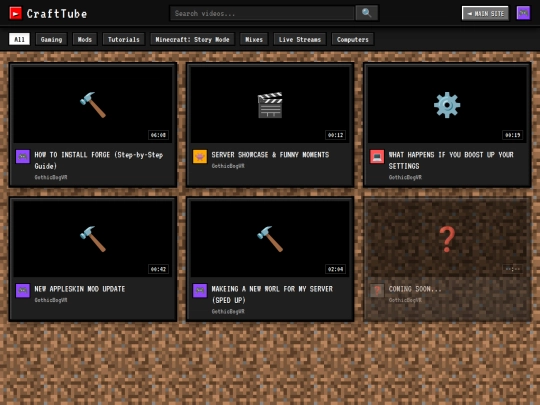This screenshot has width=540, height=405.
Task: Click the hammer icon on Appleskin Mod thumbnail
Action: coord(93,239)
